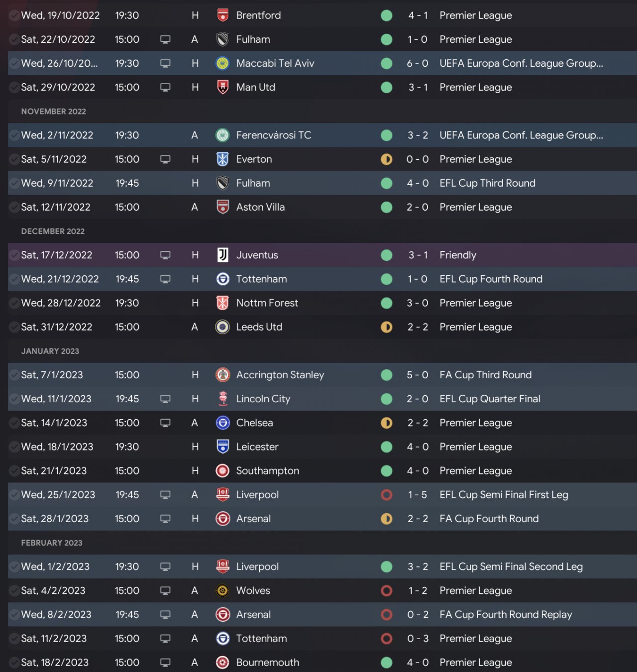Click the TV icon on Chelsea fixture
Screen dimensions: 637x672
click(165, 423)
